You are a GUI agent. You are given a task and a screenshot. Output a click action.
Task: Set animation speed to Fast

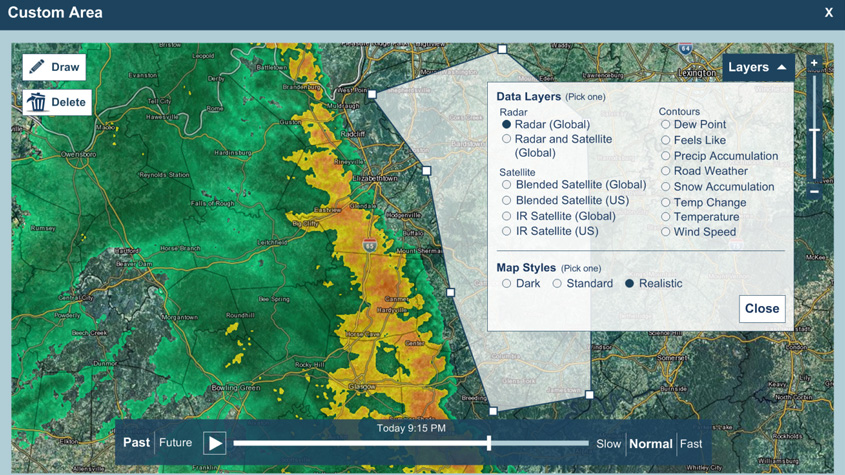[690, 444]
